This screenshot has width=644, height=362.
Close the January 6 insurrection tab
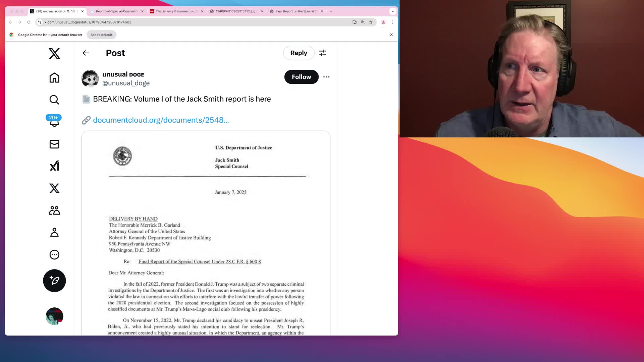pyautogui.click(x=202, y=11)
